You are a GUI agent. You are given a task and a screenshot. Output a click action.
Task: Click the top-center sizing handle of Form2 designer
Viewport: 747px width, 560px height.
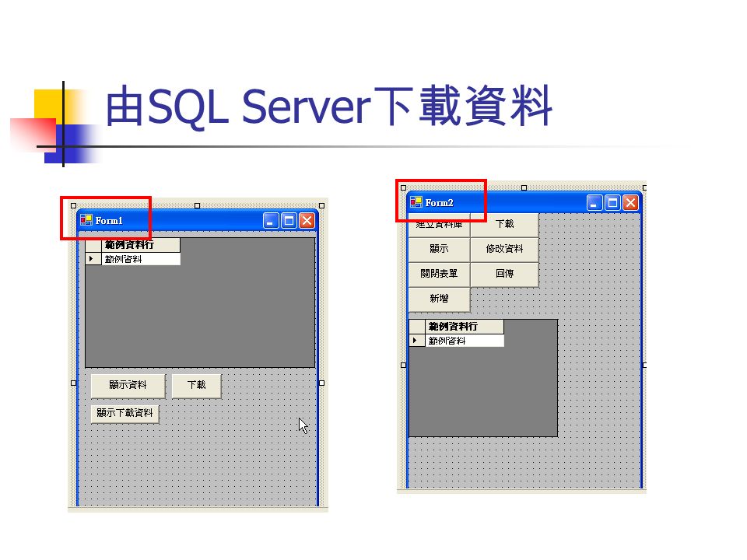point(524,188)
